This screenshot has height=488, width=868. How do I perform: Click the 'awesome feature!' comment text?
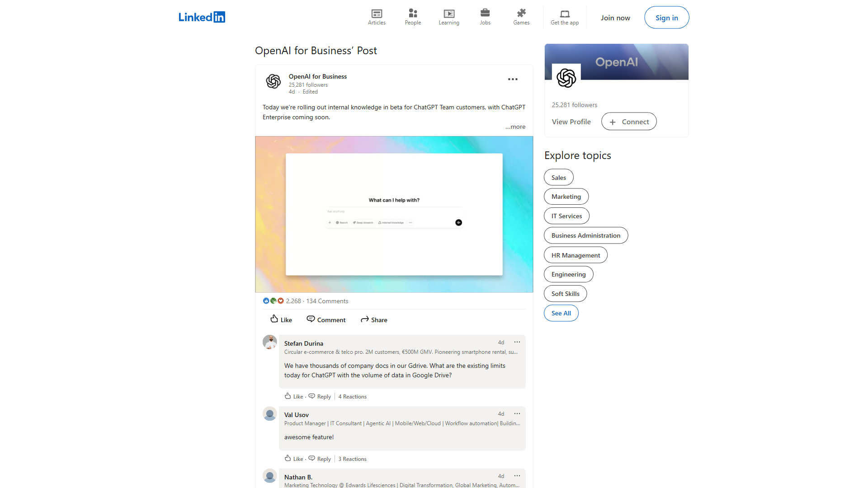tap(309, 437)
